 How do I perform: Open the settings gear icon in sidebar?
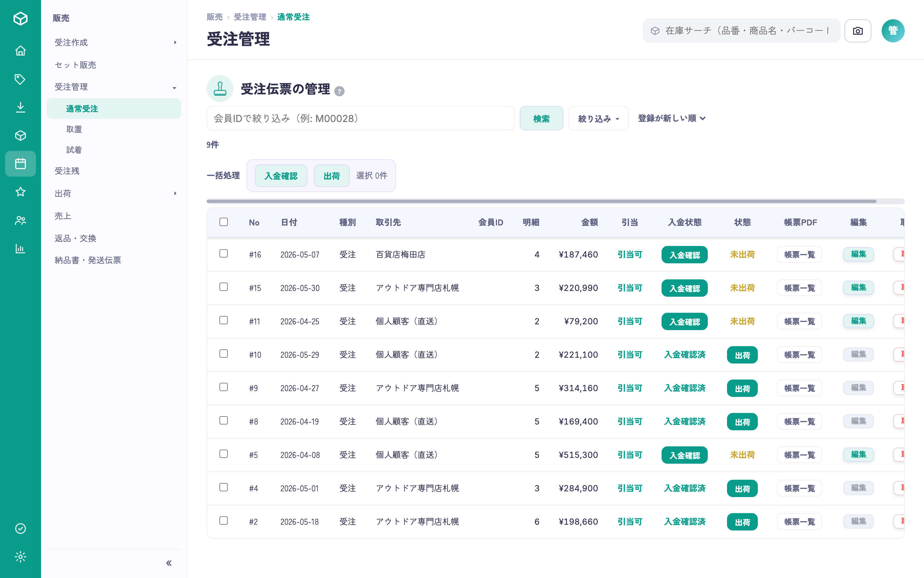pos(20,557)
